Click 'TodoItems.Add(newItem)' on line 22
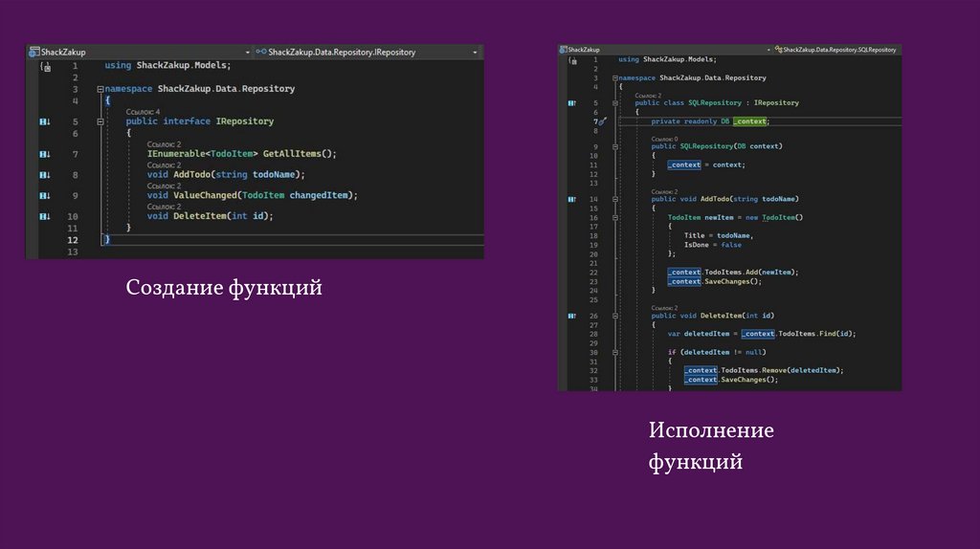 tap(749, 273)
